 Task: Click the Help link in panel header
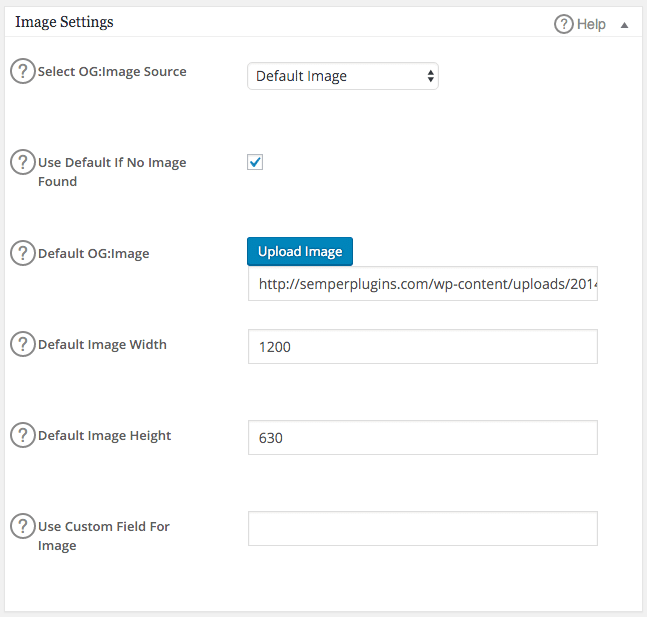(580, 24)
